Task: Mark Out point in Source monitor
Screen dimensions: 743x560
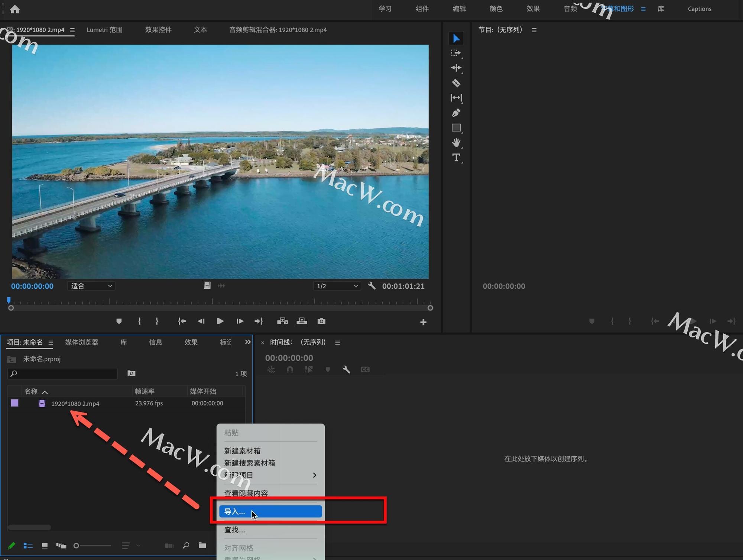Action: [x=157, y=321]
